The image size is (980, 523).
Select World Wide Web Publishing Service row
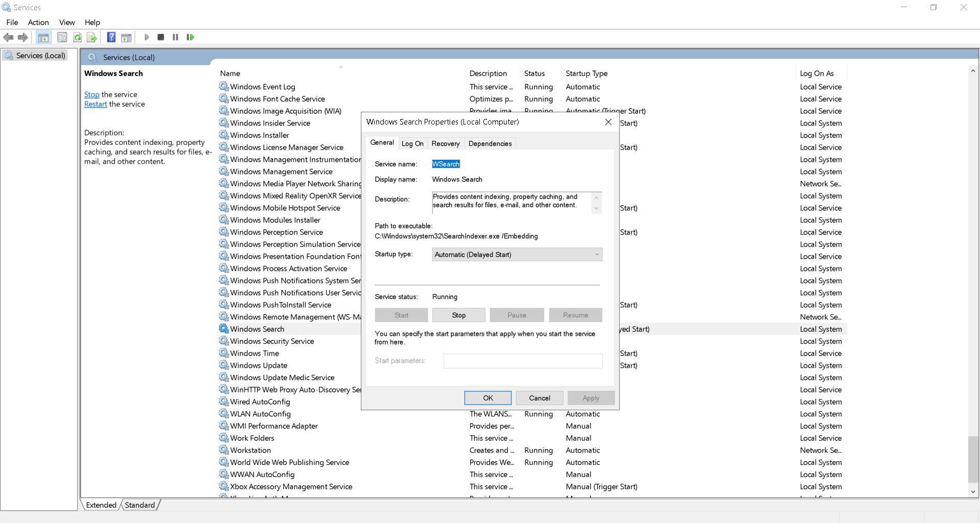click(x=532, y=462)
